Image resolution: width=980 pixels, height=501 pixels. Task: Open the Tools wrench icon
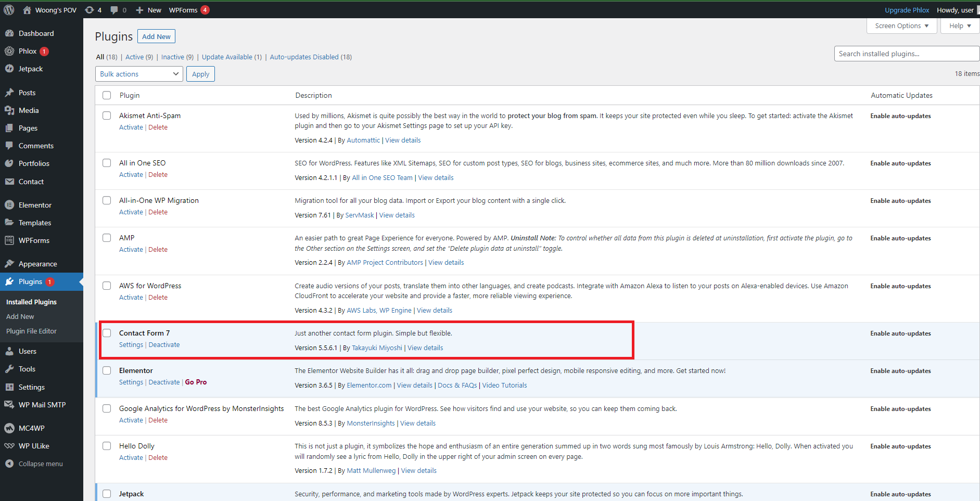tap(9, 369)
